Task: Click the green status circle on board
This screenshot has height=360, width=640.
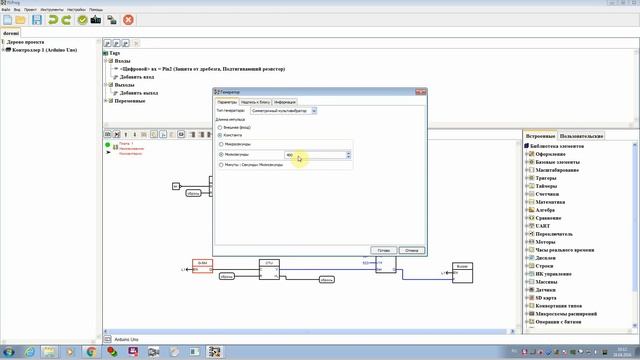Action: 108,145
